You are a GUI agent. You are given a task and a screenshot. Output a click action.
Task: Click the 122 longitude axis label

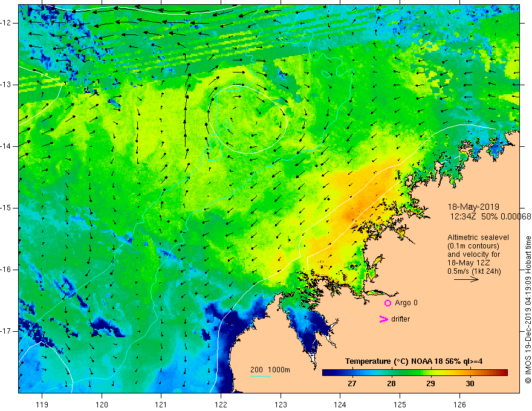tap(221, 404)
